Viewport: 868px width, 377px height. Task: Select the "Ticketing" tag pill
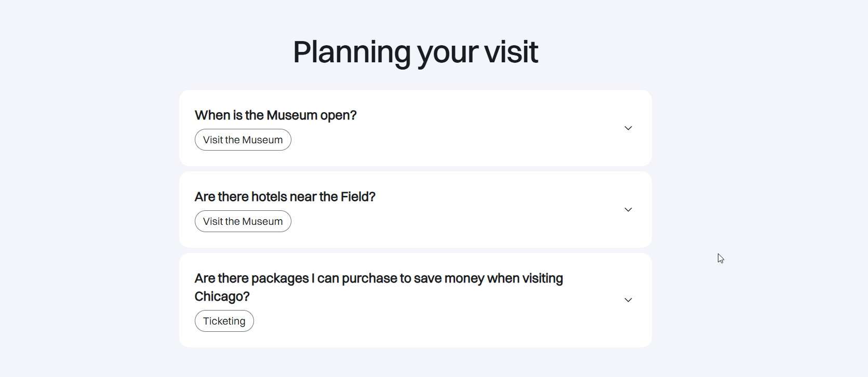224,321
